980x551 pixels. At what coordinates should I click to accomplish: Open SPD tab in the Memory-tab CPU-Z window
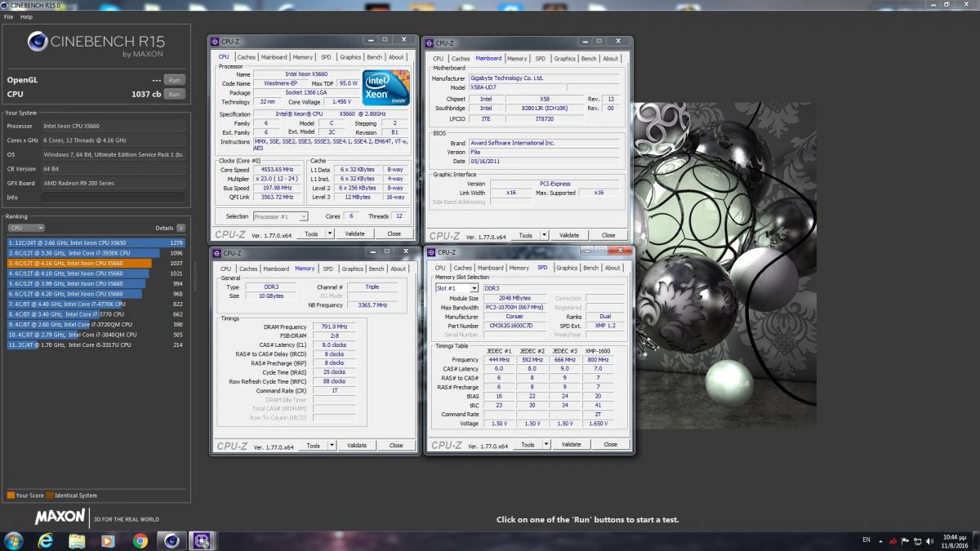click(x=327, y=269)
